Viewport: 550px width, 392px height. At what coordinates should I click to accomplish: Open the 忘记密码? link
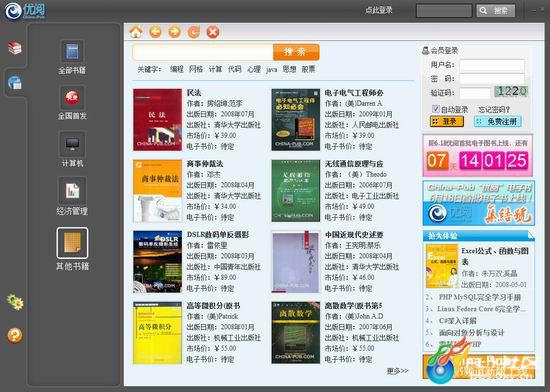[x=494, y=109]
